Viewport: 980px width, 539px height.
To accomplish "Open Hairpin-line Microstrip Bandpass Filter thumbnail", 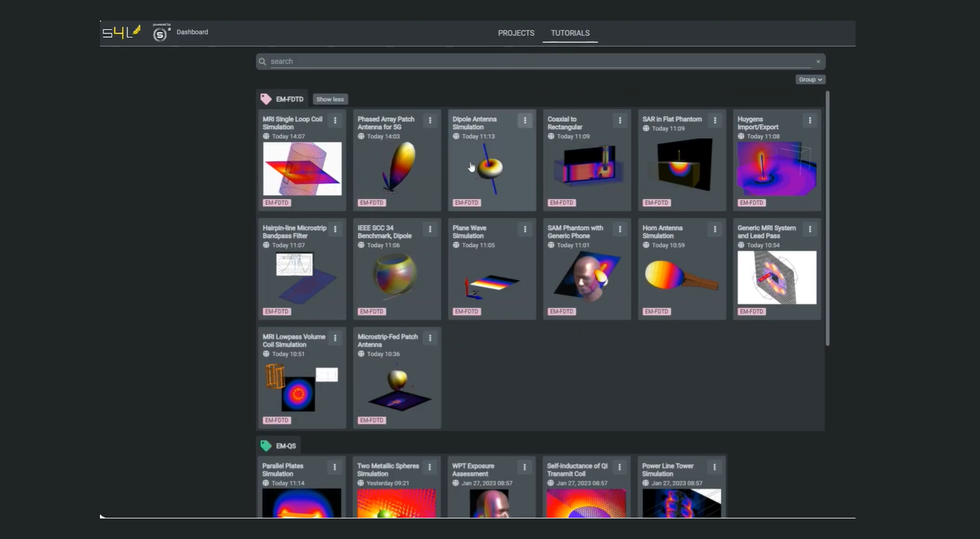I will pyautogui.click(x=302, y=278).
